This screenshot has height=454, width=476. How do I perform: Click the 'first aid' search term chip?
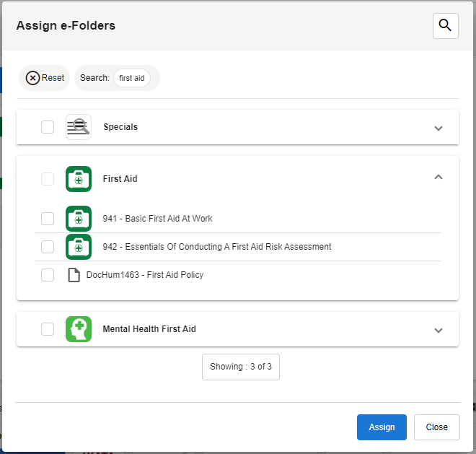pos(132,78)
